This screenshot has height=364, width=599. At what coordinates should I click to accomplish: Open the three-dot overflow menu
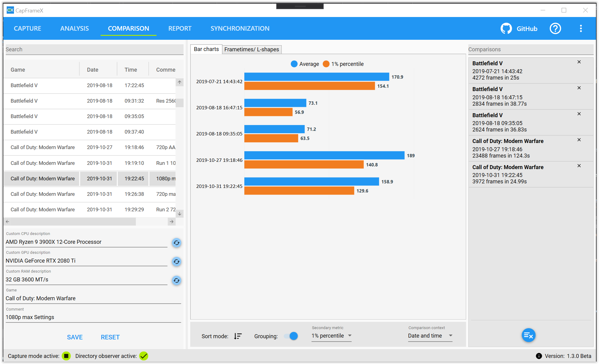(580, 29)
